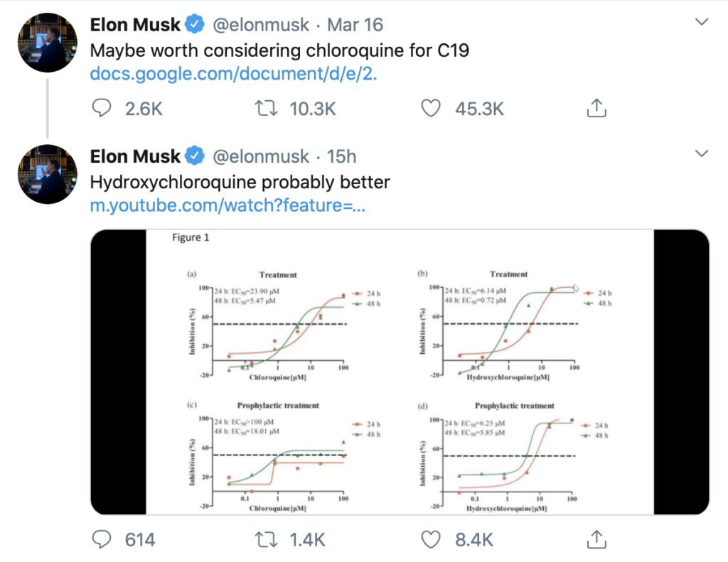The height and width of the screenshot is (562, 728).
Task: Like the Hydroxychloroquine probably better tweet
Action: pyautogui.click(x=431, y=539)
